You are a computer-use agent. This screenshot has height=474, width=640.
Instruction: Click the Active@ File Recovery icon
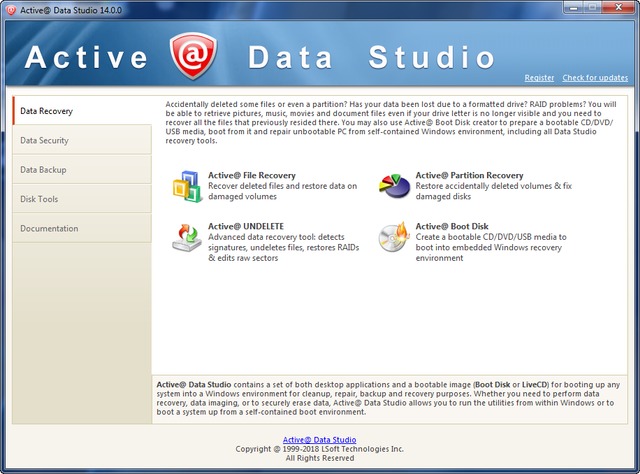tap(186, 186)
